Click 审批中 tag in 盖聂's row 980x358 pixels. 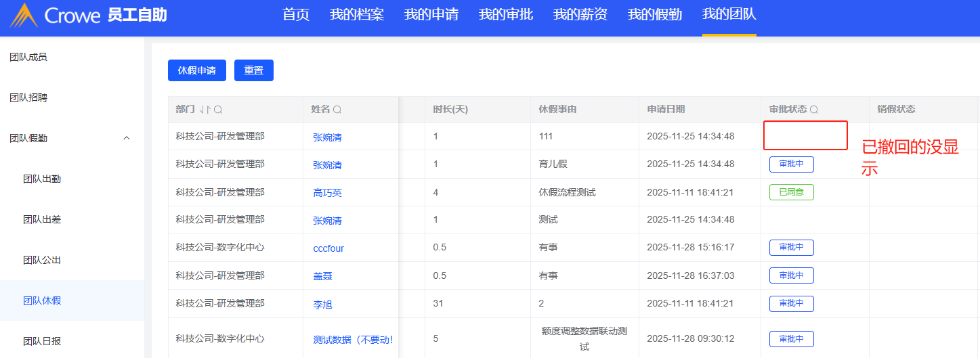(791, 275)
